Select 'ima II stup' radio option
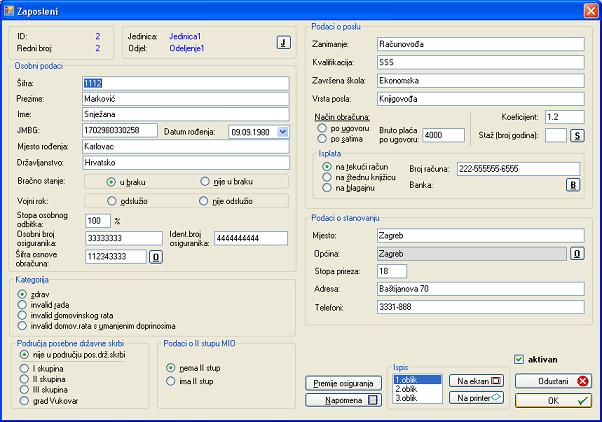602x422 pixels. click(x=171, y=381)
